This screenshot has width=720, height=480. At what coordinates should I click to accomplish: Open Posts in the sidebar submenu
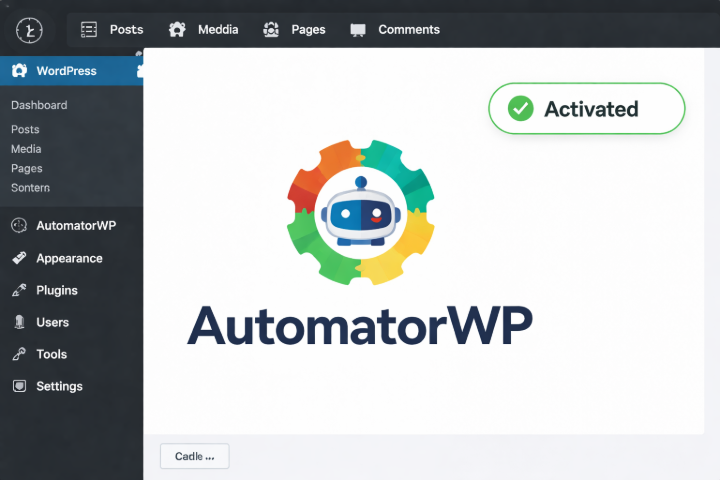[x=25, y=129]
